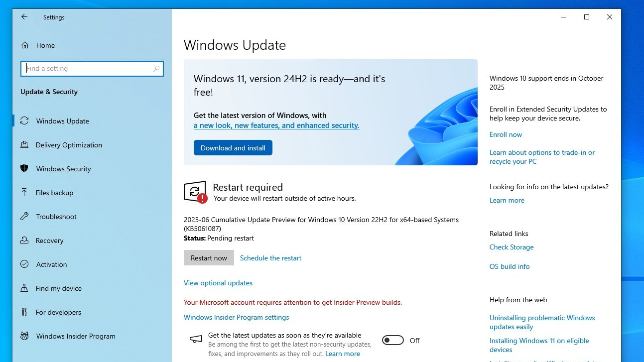Click the Recovery icon in sidebar

coord(24,241)
